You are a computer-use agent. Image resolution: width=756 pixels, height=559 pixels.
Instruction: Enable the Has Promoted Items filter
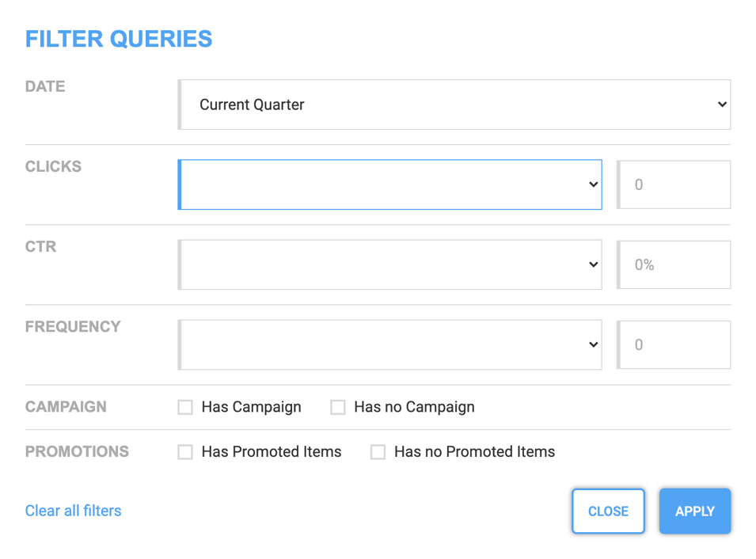coord(184,451)
